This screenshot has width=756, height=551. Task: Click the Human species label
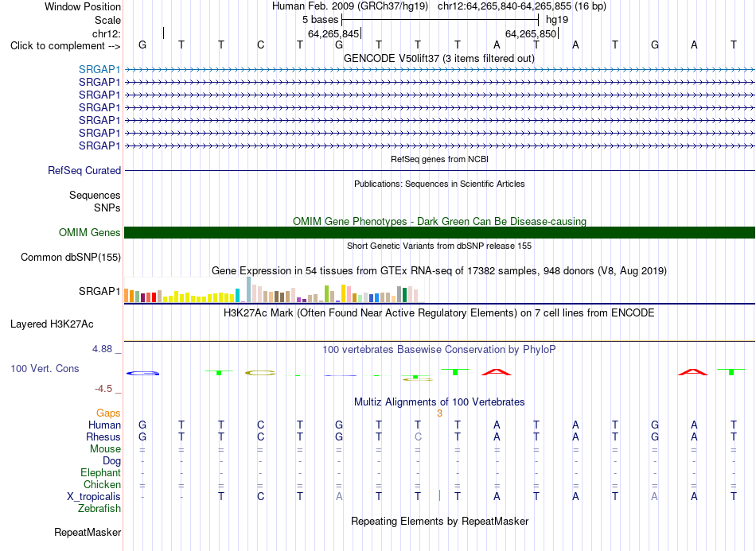[x=104, y=425]
